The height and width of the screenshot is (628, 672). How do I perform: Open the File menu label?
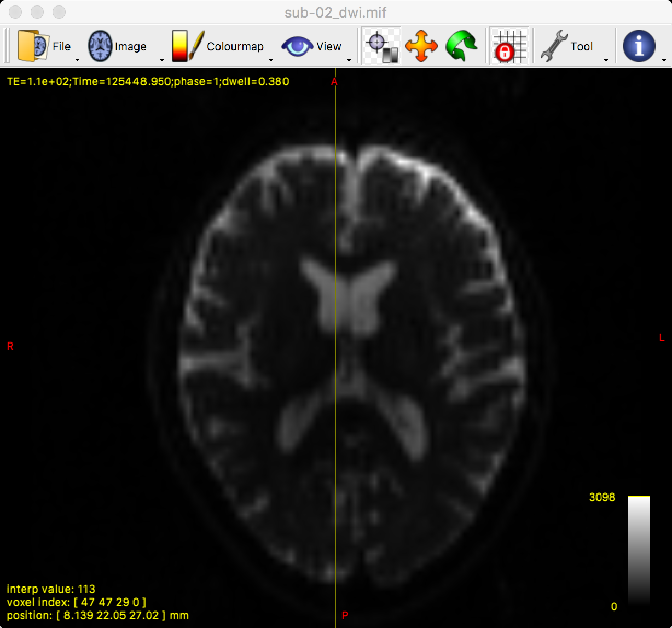coord(61,46)
